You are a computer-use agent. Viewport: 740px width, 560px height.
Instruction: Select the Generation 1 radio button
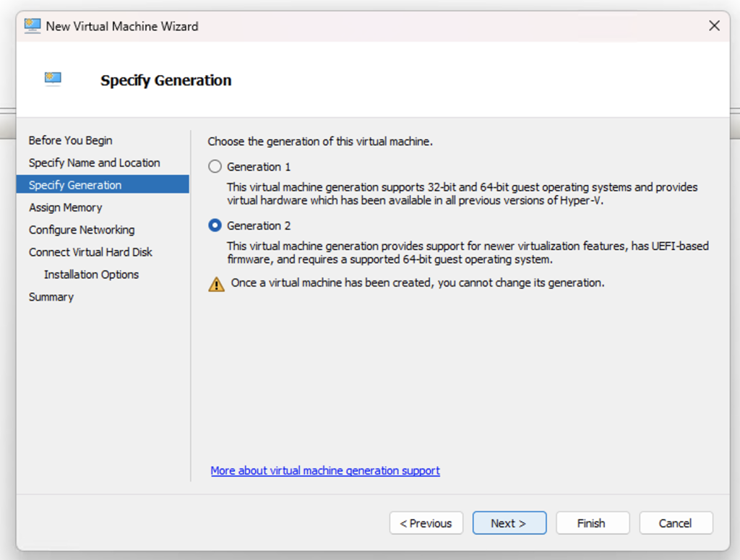[x=215, y=167]
